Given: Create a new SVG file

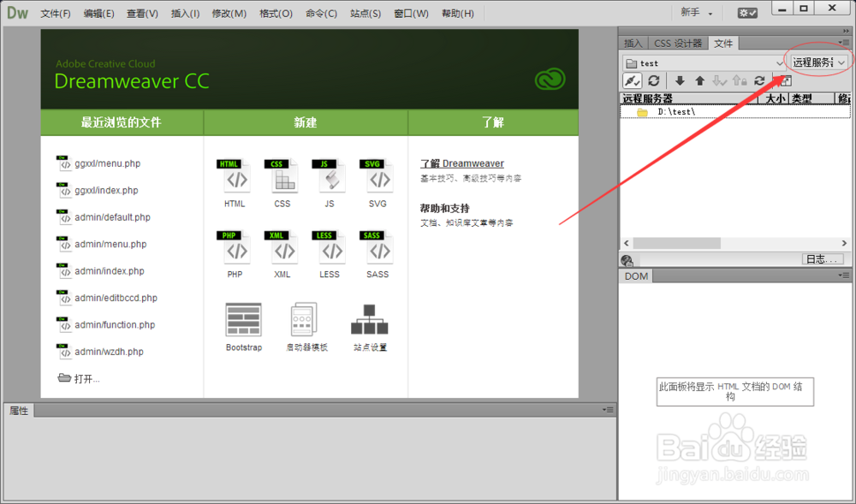Looking at the screenshot, I should (x=377, y=184).
